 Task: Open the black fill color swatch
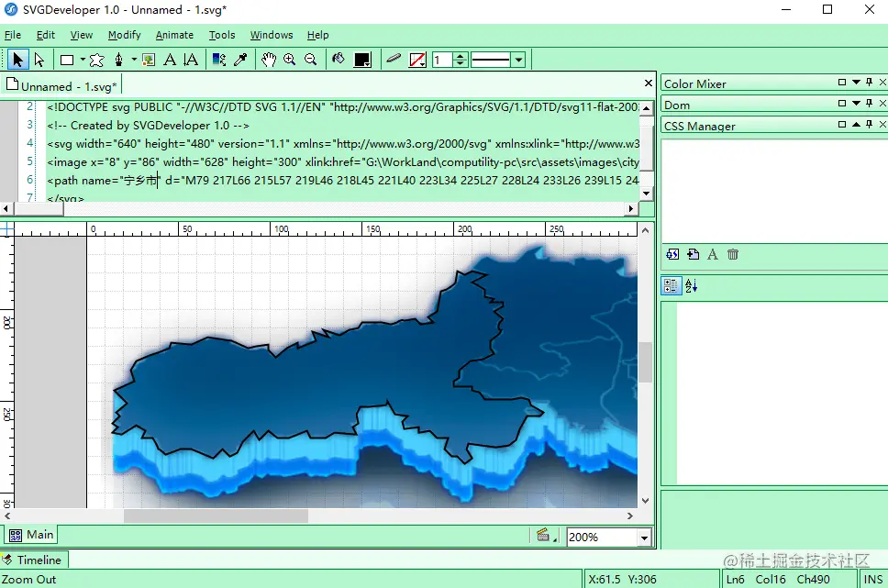362,60
